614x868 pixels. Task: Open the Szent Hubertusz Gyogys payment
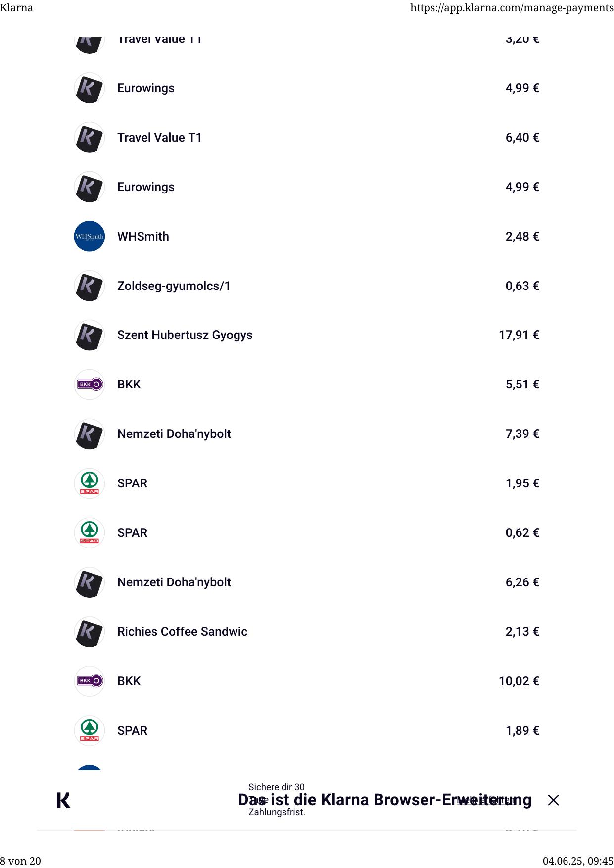[185, 335]
